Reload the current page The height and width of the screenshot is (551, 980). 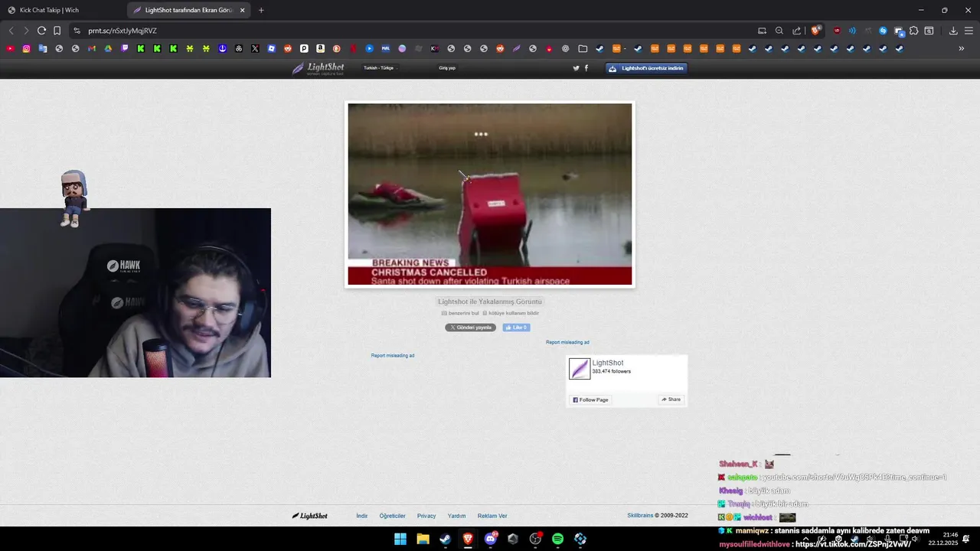coord(41,31)
